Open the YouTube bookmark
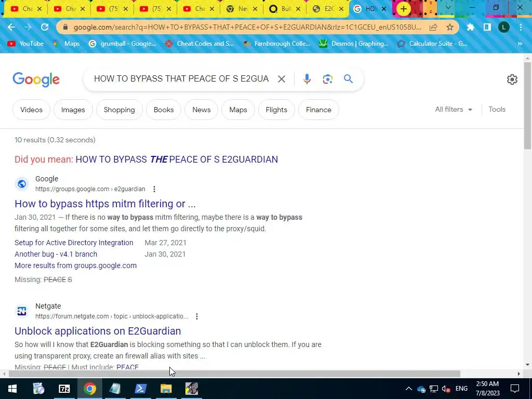This screenshot has height=399, width=532. (x=25, y=44)
